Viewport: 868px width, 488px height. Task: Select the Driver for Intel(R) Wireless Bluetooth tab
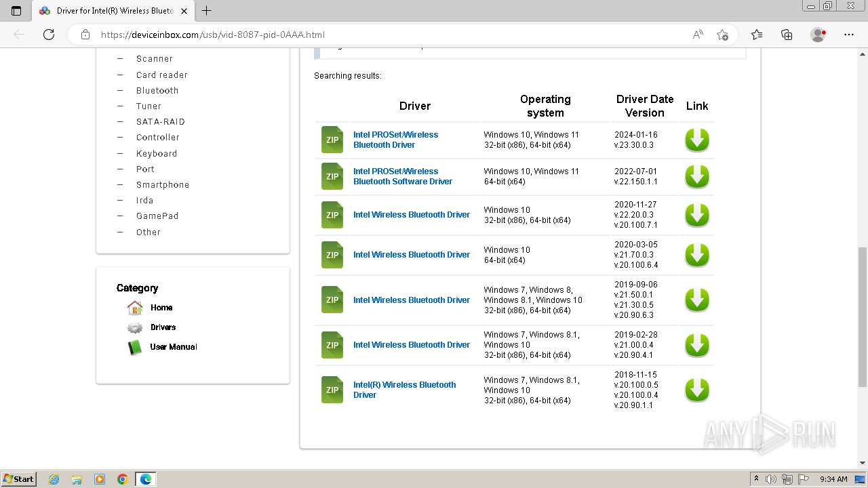point(112,11)
